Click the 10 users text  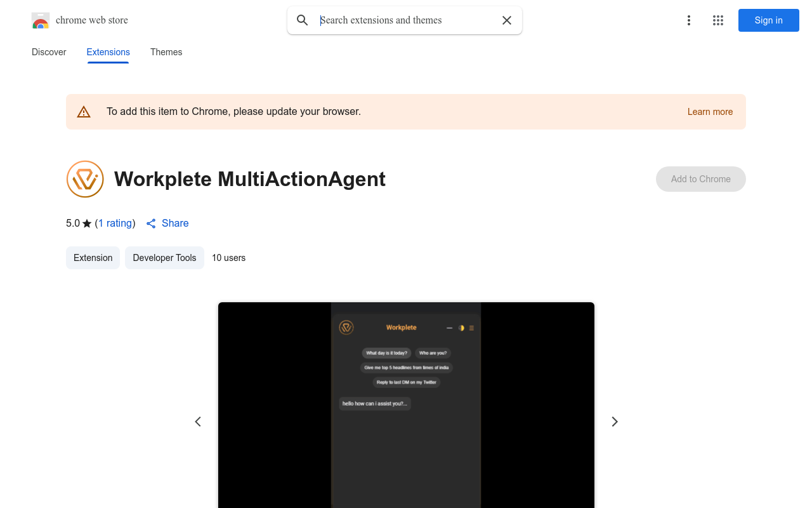click(228, 258)
